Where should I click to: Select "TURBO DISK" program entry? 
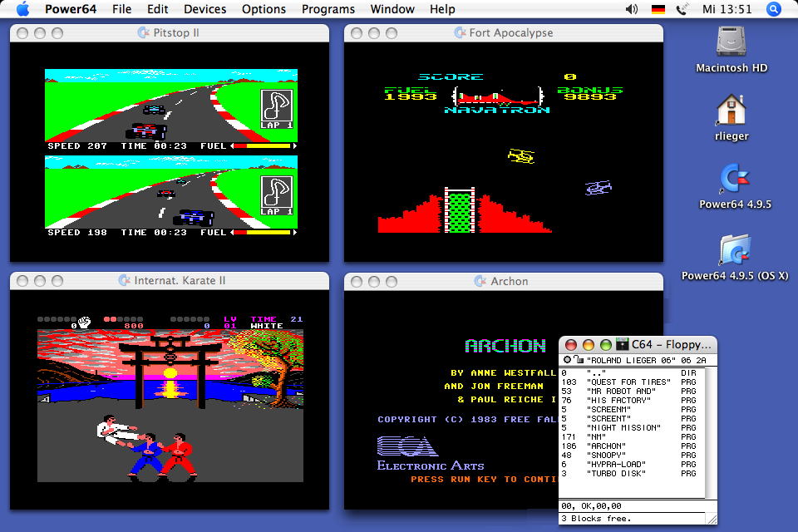[631, 474]
